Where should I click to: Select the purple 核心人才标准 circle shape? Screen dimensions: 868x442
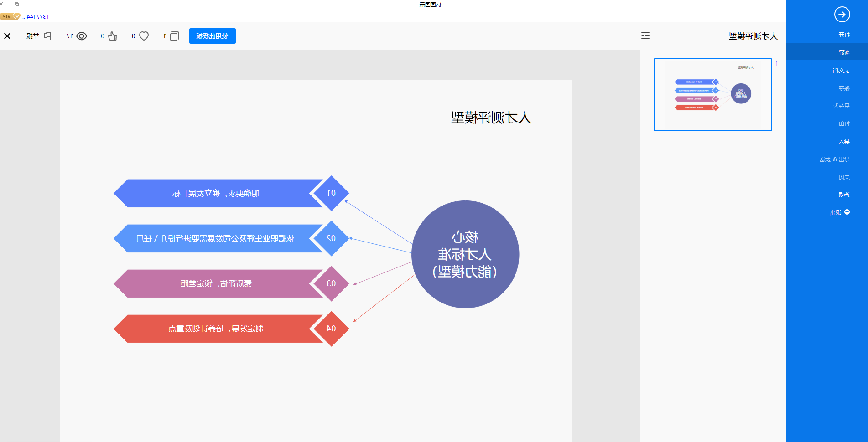[x=465, y=254]
